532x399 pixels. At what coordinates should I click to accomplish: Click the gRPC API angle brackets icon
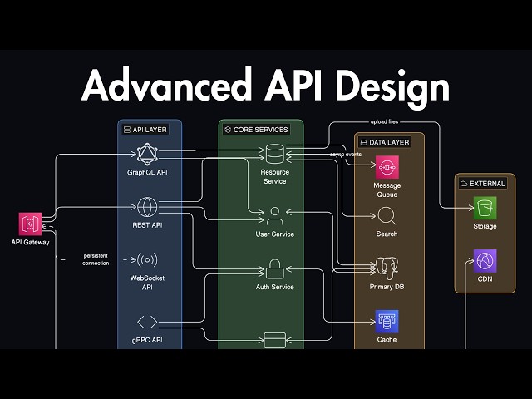[147, 322]
